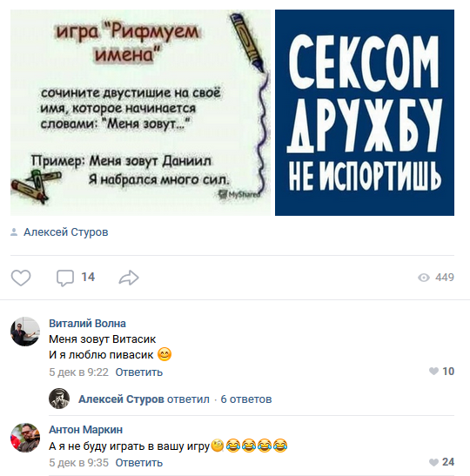Open Виталий Волна's avatar
This screenshot has width=470, height=476.
coord(25,332)
